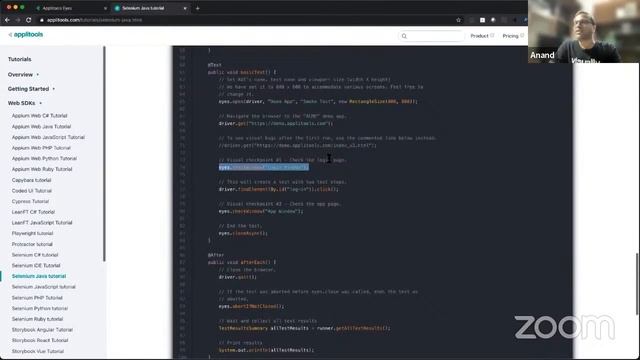Open Selenium IDE Tutorial

[x=36, y=265]
